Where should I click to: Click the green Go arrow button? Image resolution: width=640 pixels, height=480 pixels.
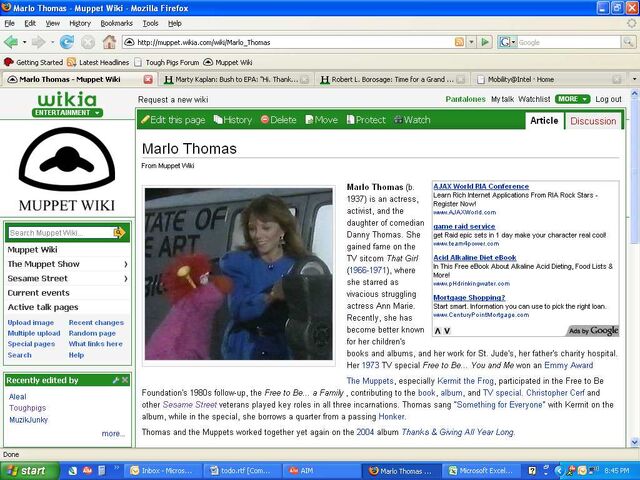[485, 42]
